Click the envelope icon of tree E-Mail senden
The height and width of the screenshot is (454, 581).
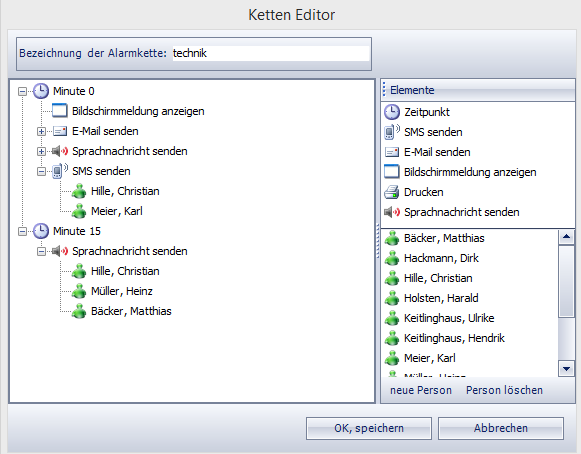pos(60,131)
